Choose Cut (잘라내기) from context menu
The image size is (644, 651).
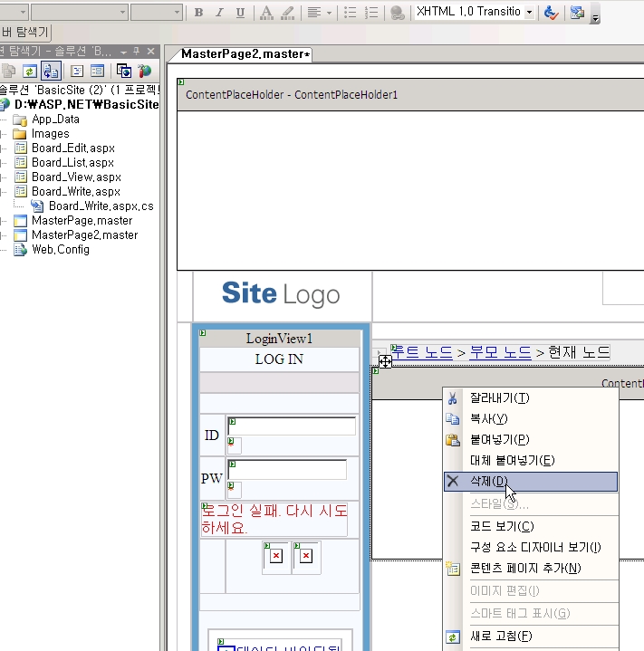click(531, 398)
